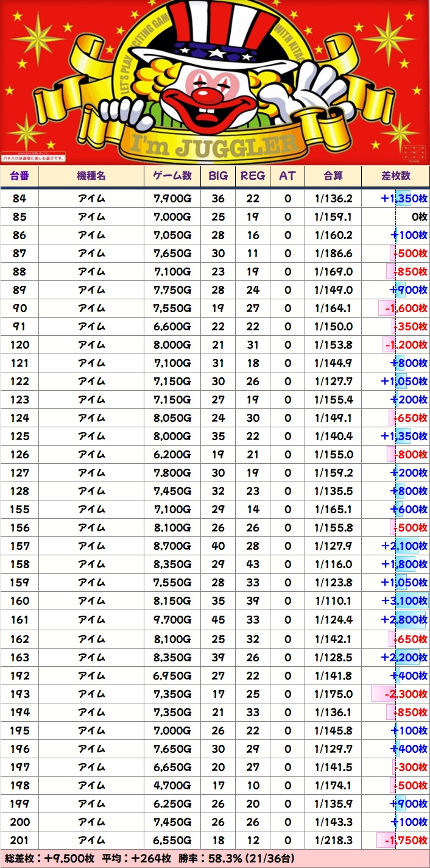Screen dimensions: 430x868
Task: Click the 1/135.5 value for machine 128
Action: click(x=333, y=491)
